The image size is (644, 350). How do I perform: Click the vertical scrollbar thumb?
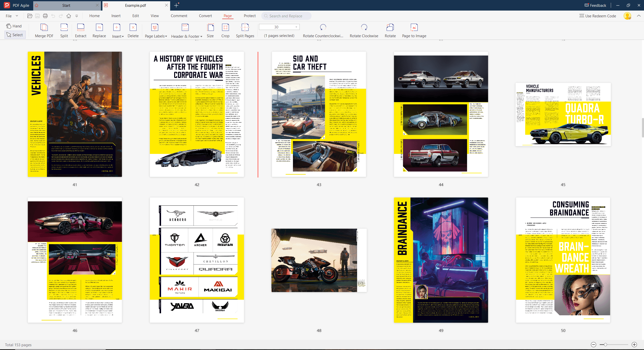(x=642, y=128)
